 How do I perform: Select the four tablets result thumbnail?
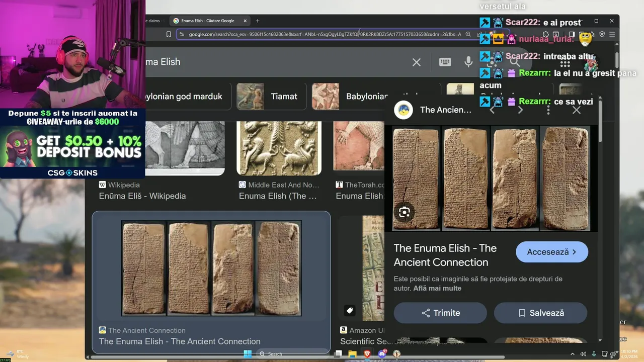pyautogui.click(x=211, y=268)
